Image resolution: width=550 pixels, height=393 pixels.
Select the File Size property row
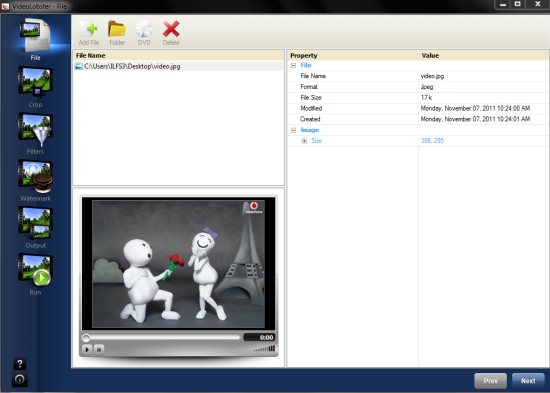(418, 98)
